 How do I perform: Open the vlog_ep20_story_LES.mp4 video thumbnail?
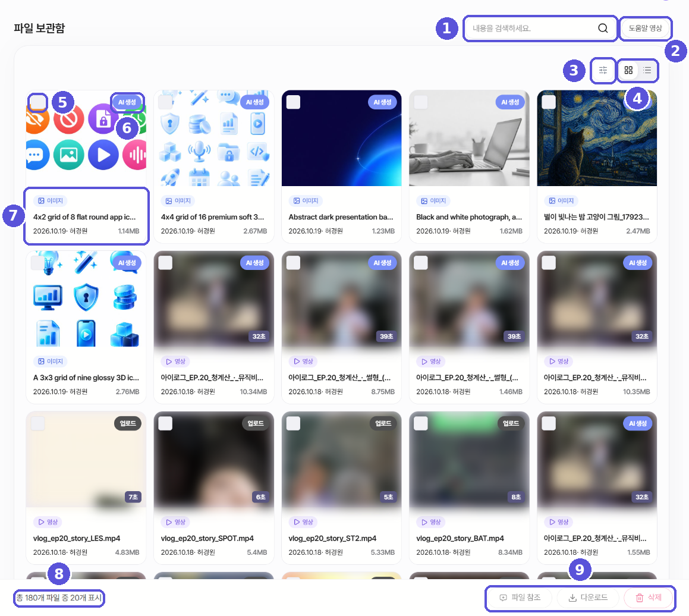(86, 460)
